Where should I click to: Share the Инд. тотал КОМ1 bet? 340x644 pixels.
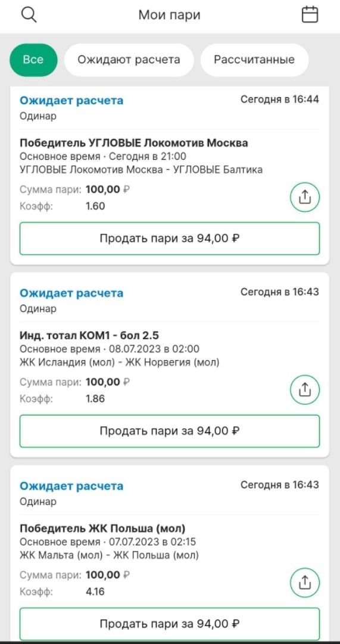[305, 390]
